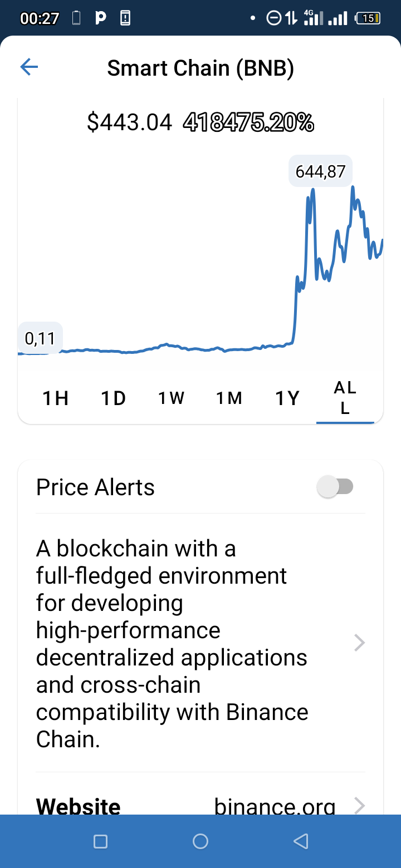Show the 1Y chart range
Screen dimensions: 401x868
pos(287,398)
